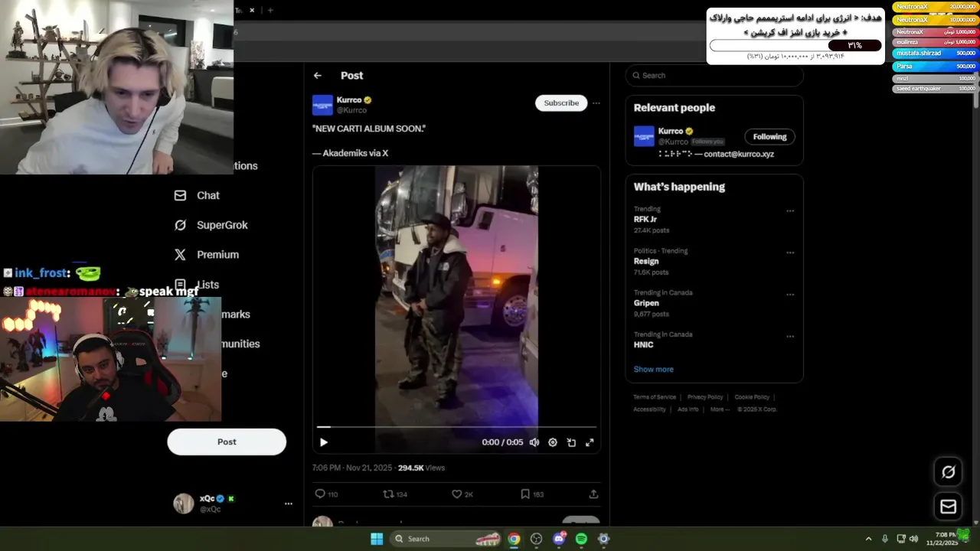Viewport: 980px width, 551px height.
Task: Open post's more options ellipsis
Action: click(596, 103)
